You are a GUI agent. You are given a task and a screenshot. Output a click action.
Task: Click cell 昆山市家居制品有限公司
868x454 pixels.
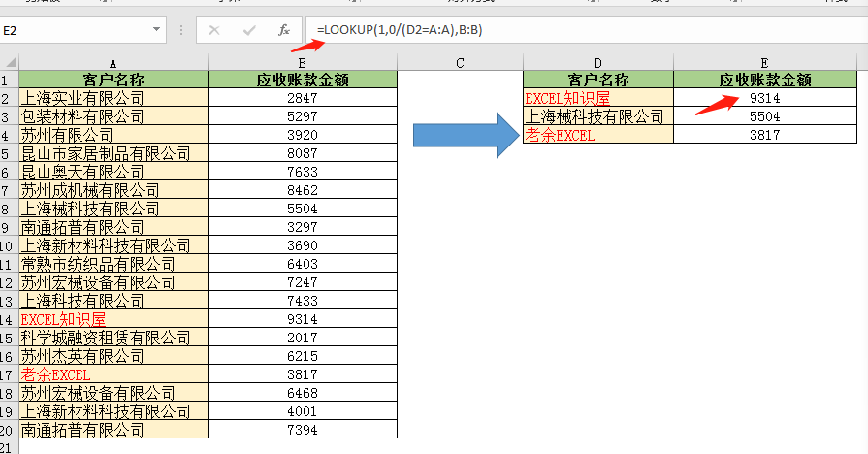(x=113, y=153)
